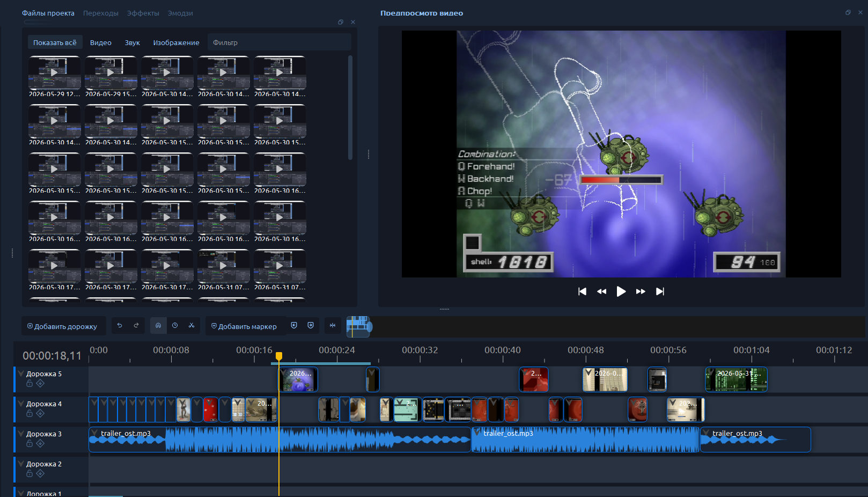Screen dimensions: 868x497
Task: Toggle keyframe icon on Дорожка 2
Action: (x=40, y=473)
